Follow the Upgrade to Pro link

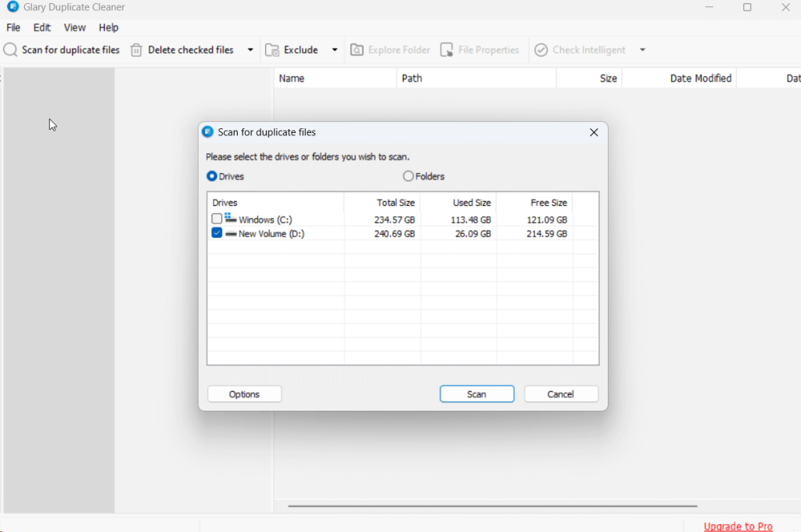pos(738,526)
